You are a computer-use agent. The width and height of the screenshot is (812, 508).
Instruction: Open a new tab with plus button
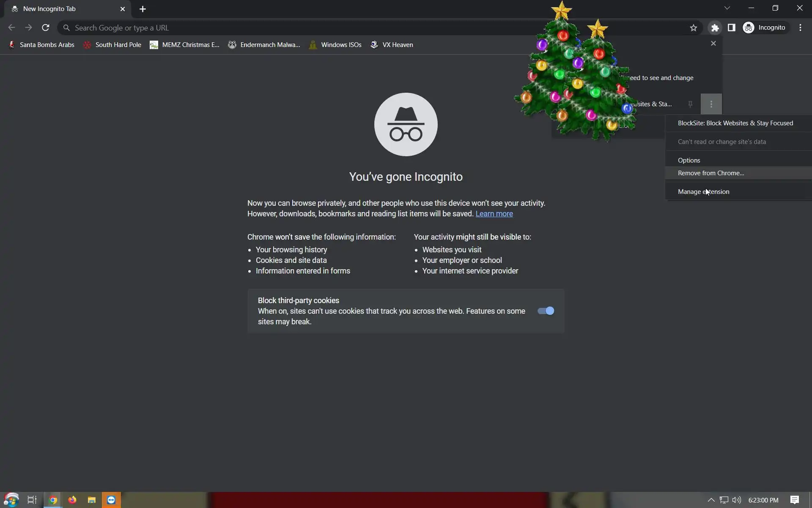coord(143,9)
